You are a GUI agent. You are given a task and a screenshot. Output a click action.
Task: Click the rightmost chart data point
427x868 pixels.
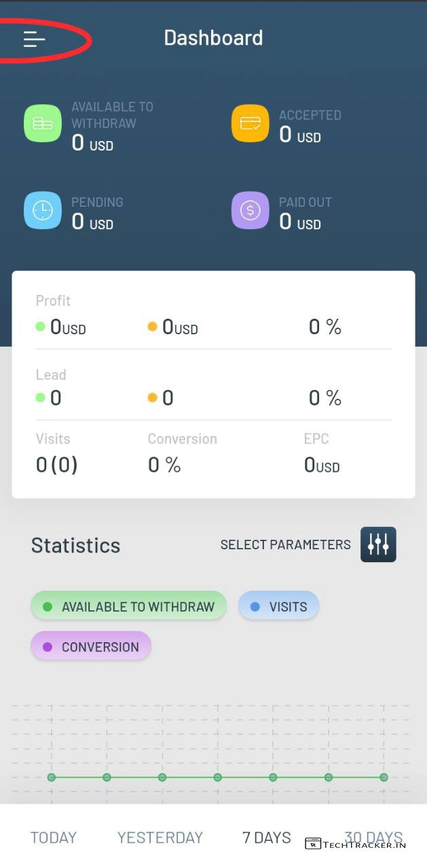(384, 777)
